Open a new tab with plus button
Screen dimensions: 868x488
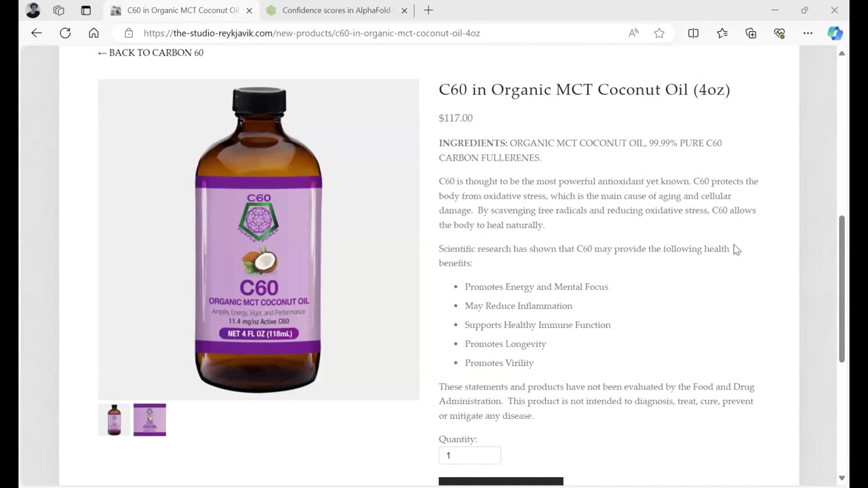[428, 10]
